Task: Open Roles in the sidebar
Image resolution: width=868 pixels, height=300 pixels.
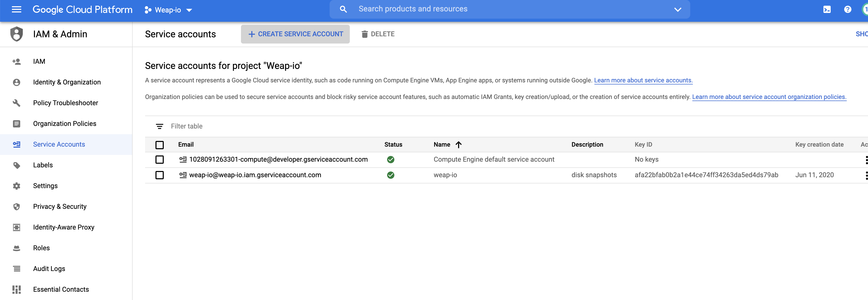Action: tap(66, 248)
